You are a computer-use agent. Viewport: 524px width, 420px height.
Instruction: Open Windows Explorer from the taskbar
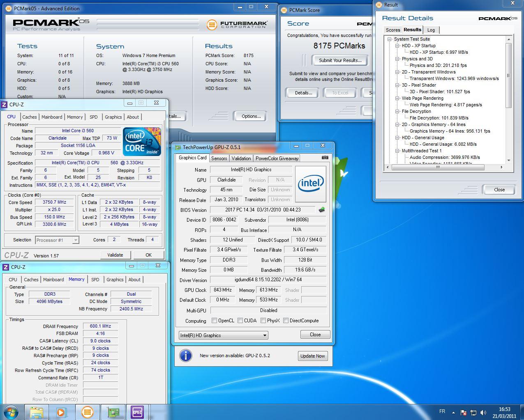[36, 412]
